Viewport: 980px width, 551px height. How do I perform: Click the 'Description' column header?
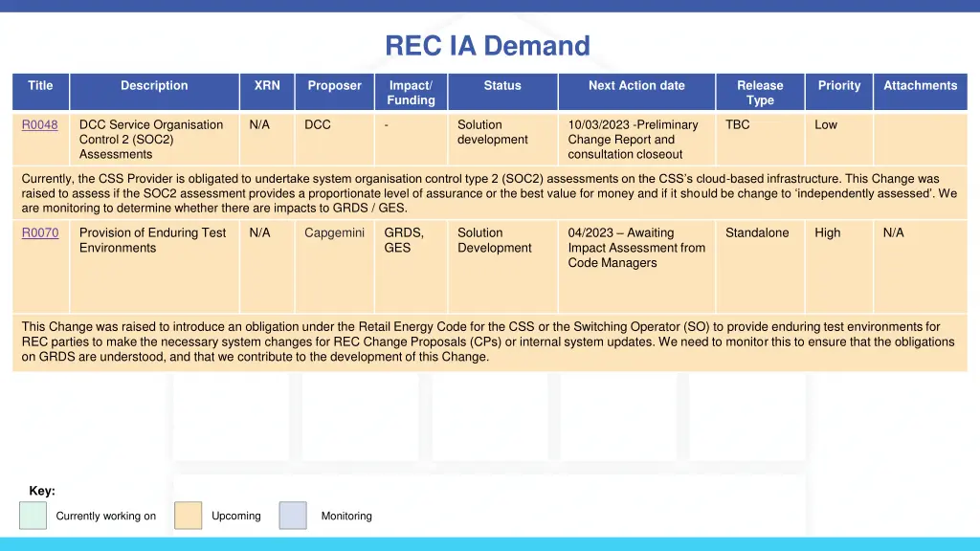point(154,92)
